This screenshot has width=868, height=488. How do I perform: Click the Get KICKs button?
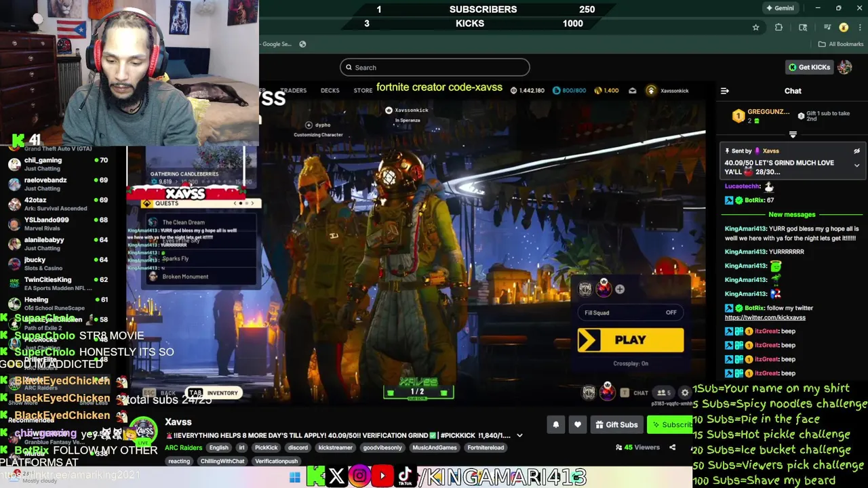click(x=809, y=67)
